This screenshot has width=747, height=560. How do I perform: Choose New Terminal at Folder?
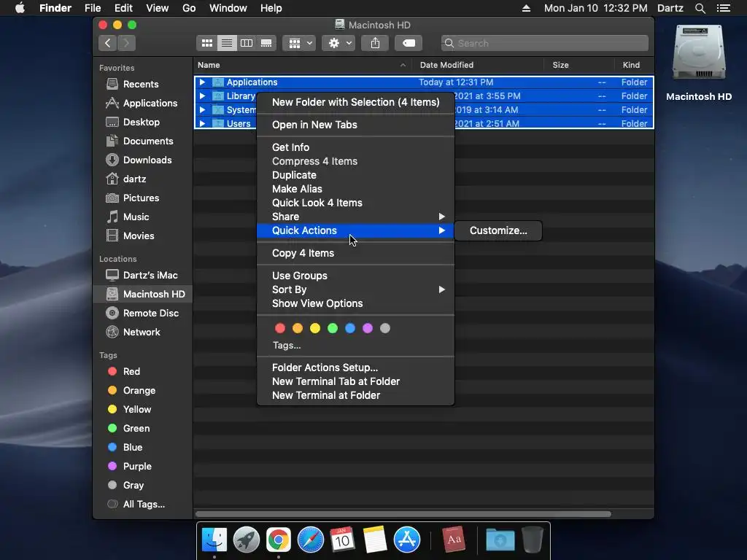pyautogui.click(x=355, y=395)
